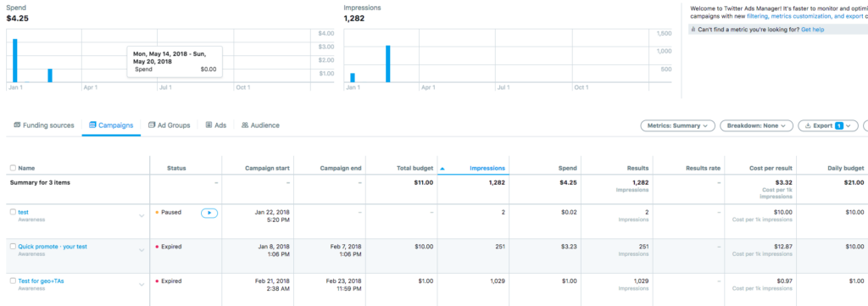
Task: Sort by Campaign end column header
Action: pos(341,168)
